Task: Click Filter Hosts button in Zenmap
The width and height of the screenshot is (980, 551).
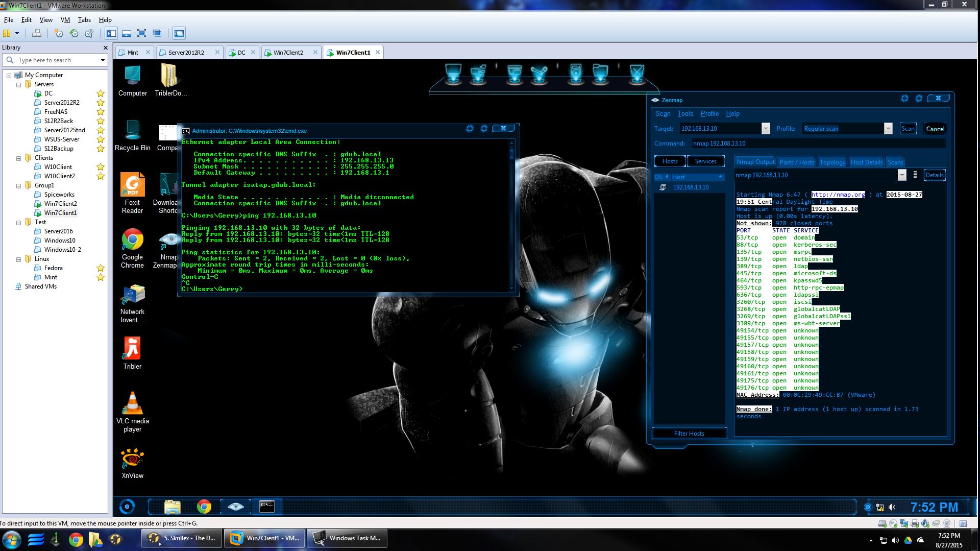Action: [689, 434]
